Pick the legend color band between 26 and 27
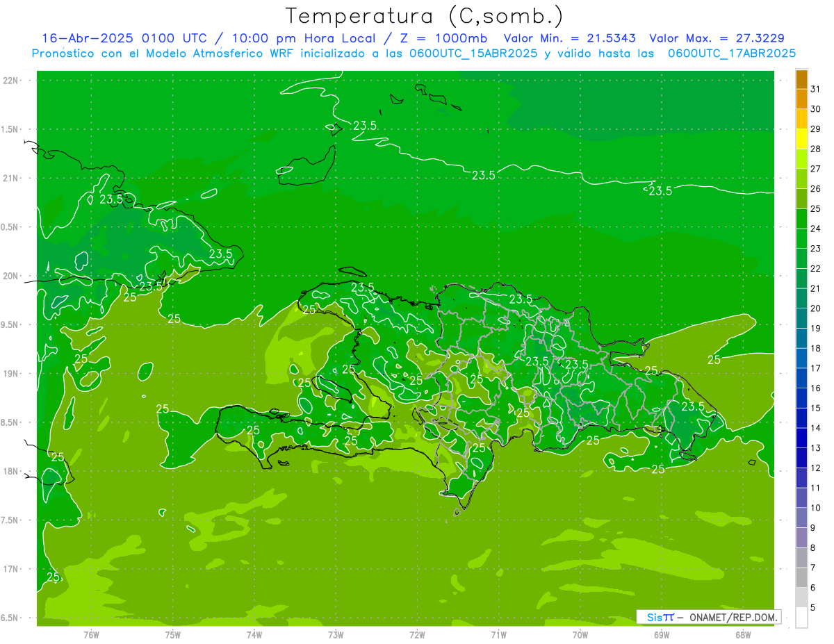The height and width of the screenshot is (644, 834). click(x=801, y=178)
